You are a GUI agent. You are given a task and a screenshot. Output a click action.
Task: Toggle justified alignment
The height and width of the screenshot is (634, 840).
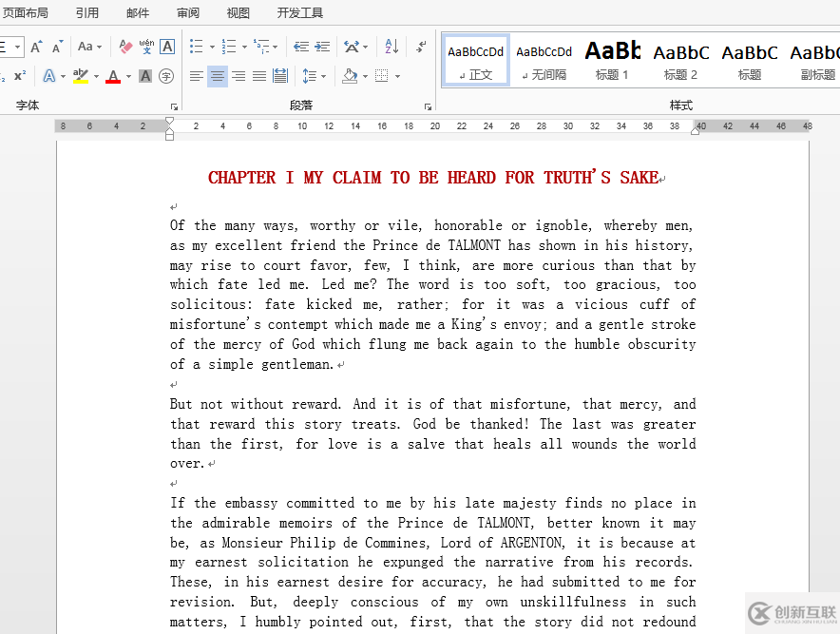(258, 75)
